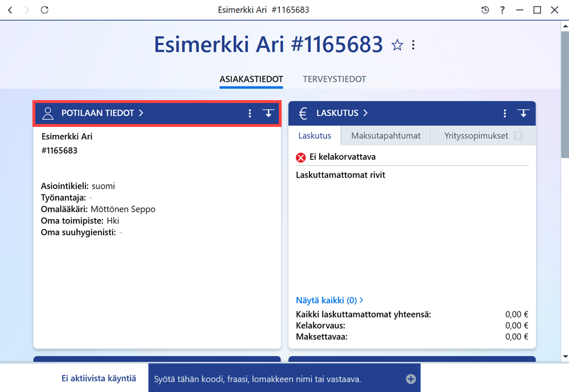
Task: Click Maksettavaa amount 0,00 €
Action: pyautogui.click(x=517, y=336)
